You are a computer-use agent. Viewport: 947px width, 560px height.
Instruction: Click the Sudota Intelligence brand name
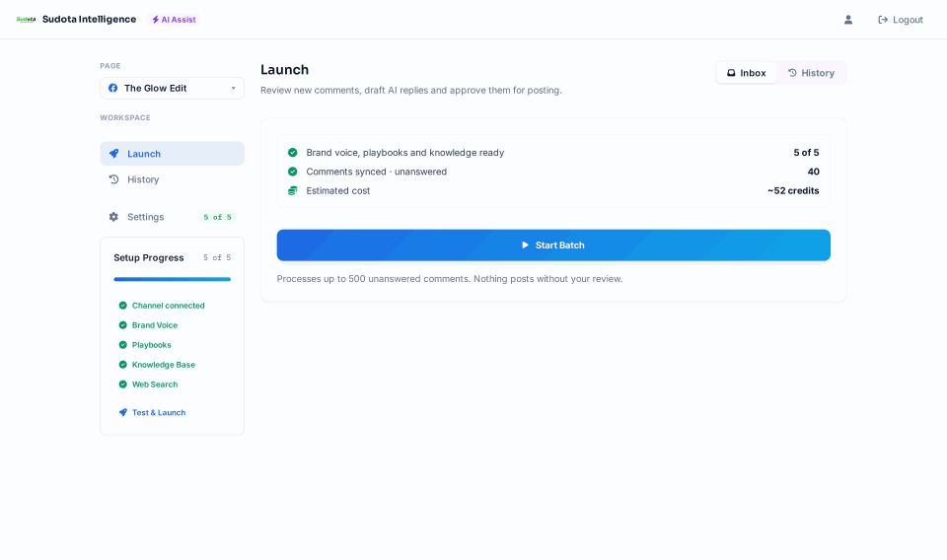tap(90, 20)
